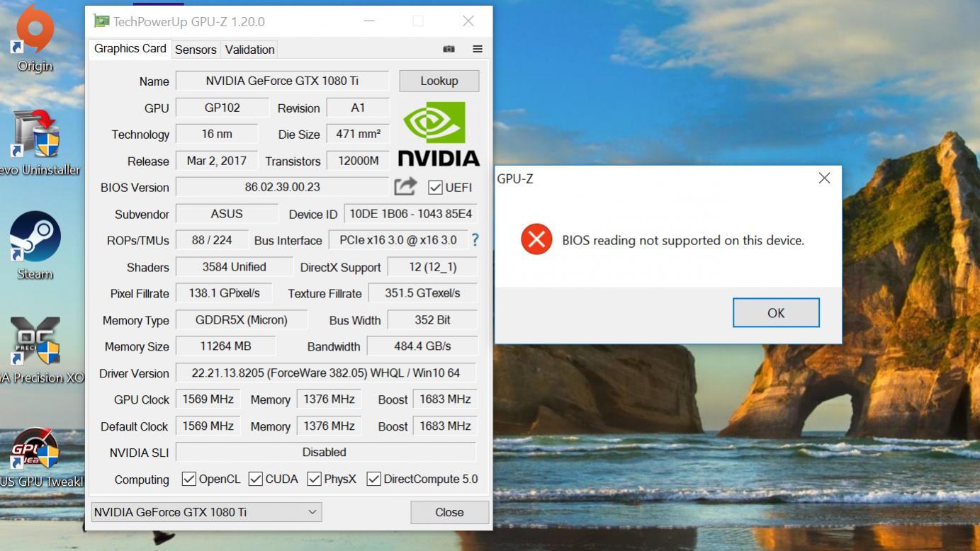This screenshot has width=980, height=551.
Task: Click the ROPs/TMUs field 88 / 224
Action: [x=212, y=240]
